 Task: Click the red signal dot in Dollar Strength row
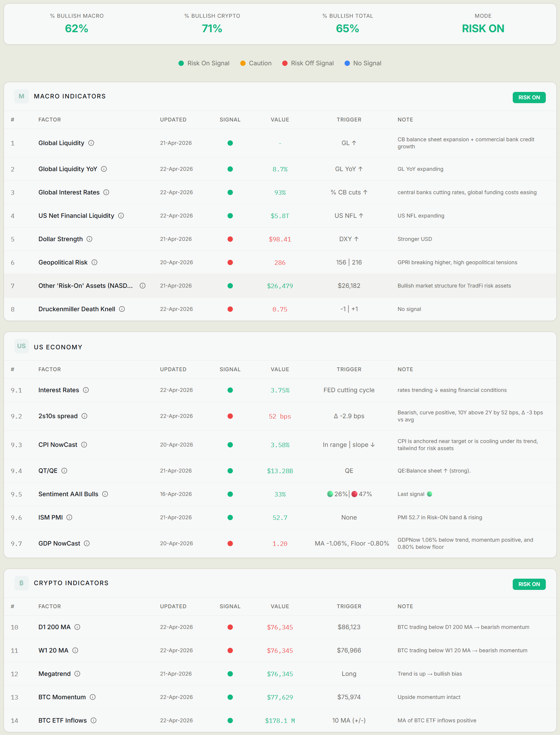[230, 239]
